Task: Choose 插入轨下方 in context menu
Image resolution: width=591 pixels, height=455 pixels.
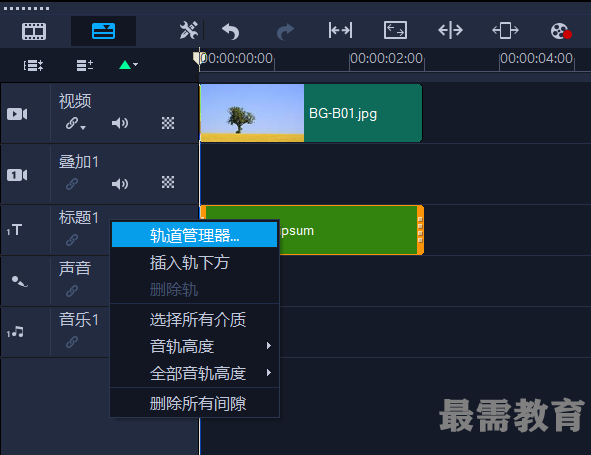Action: (194, 263)
